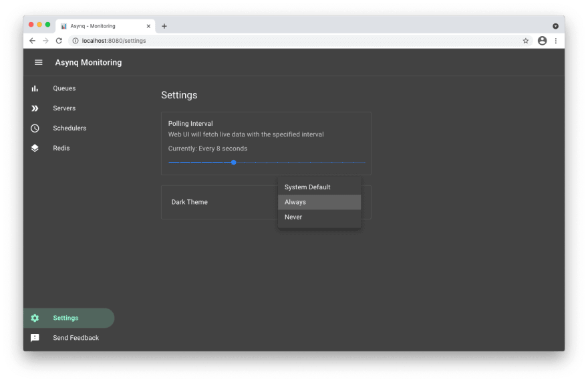This screenshot has width=588, height=382.
Task: Click the Redis layers icon
Action: (35, 148)
